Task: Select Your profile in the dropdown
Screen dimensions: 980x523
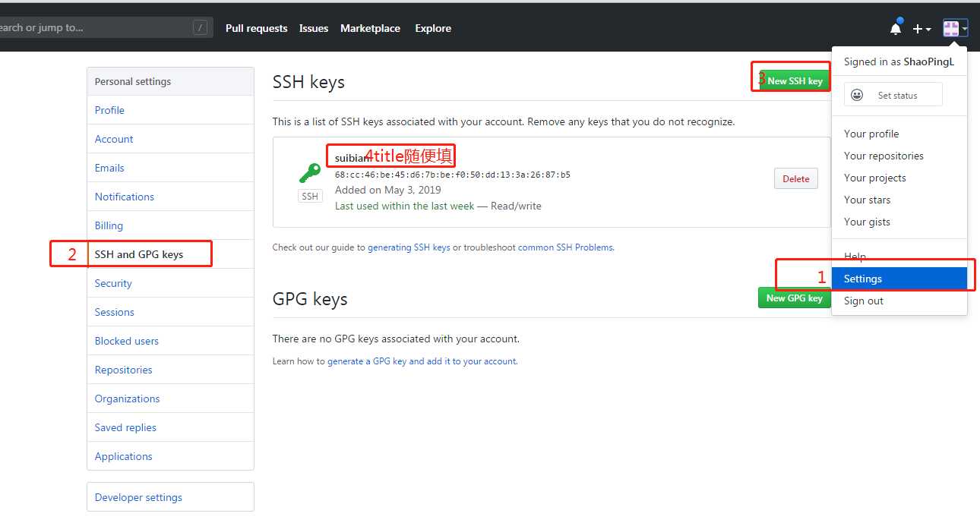Action: (871, 134)
